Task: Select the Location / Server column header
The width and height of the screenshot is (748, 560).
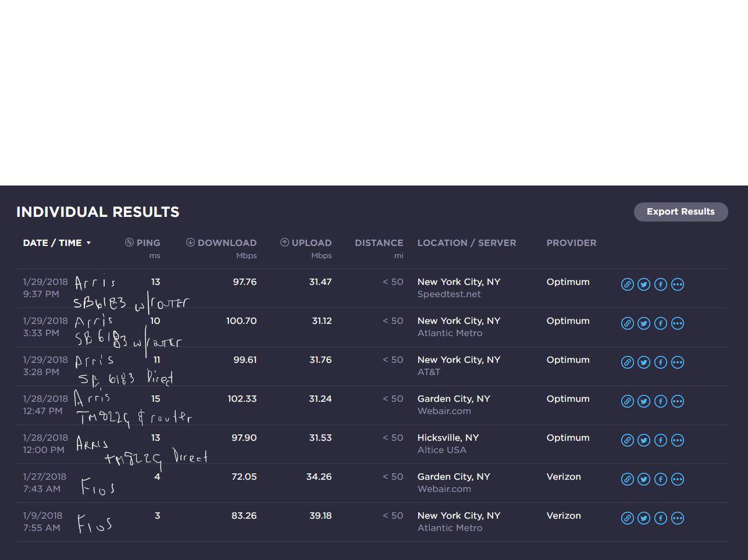Action: tap(466, 243)
